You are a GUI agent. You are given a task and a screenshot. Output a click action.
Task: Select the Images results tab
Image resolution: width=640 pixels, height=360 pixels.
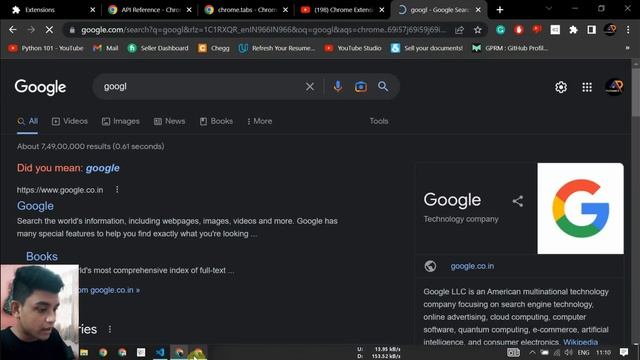tap(121, 121)
